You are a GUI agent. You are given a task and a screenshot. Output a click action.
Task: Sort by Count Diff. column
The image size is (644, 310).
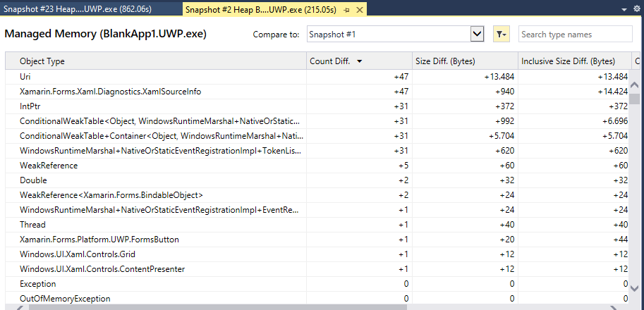tap(359, 61)
